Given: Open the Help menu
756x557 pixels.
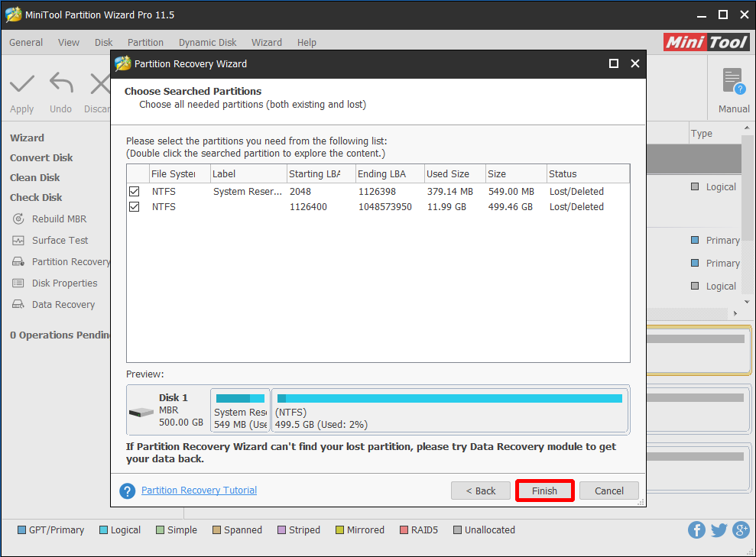Looking at the screenshot, I should coord(307,42).
